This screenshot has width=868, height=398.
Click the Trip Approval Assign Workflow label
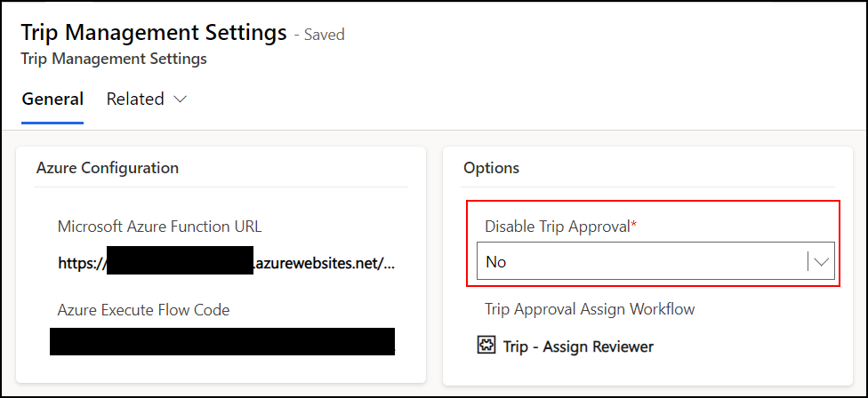pyautogui.click(x=590, y=309)
